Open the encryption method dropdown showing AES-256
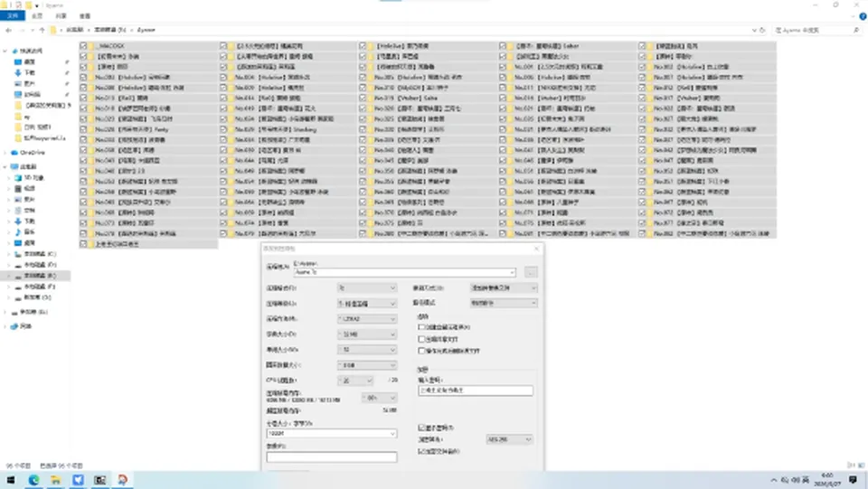868x489 pixels. point(509,439)
